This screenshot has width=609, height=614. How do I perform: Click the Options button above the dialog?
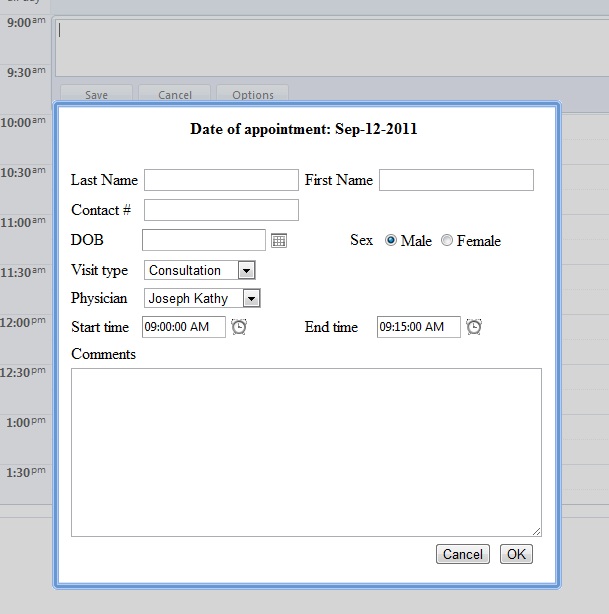pos(253,94)
